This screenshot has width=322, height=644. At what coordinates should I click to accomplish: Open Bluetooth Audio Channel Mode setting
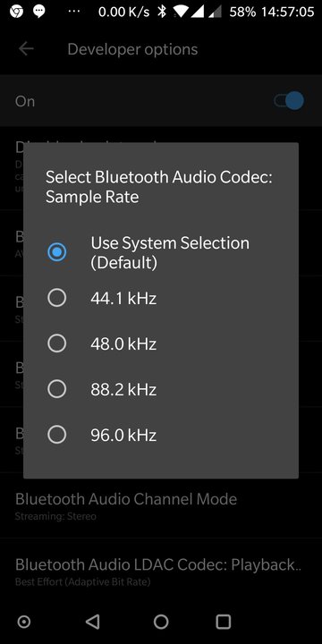click(x=161, y=505)
